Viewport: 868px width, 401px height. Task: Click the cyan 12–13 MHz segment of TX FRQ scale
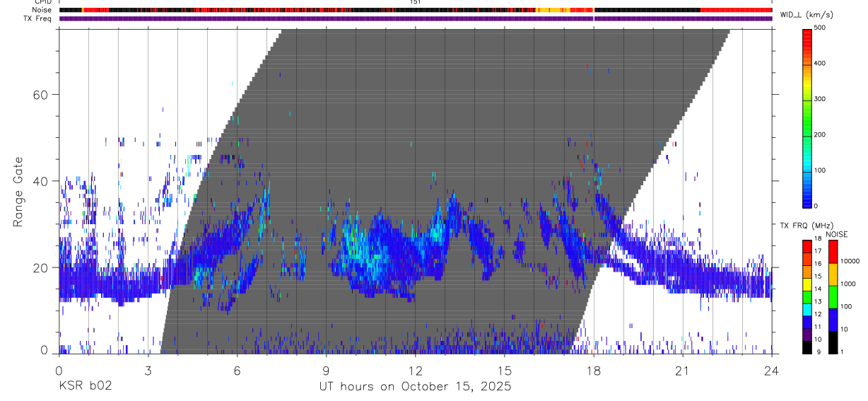point(808,309)
